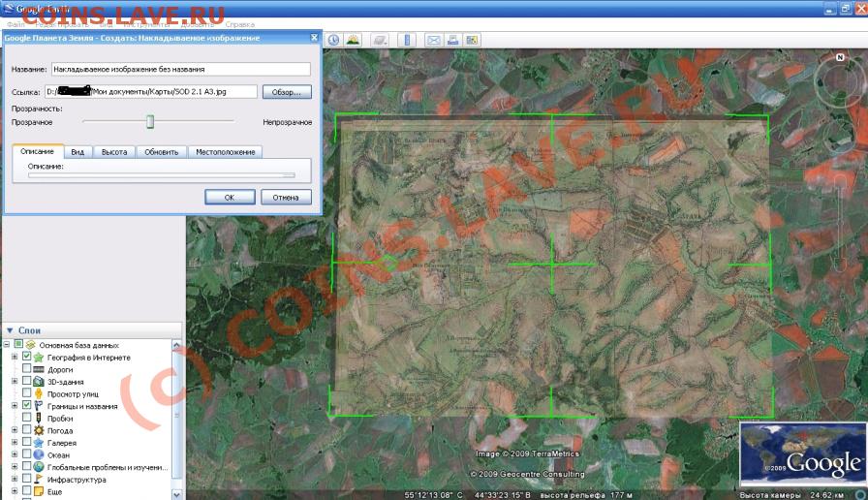Open the planets switcher toolbar icon
868x500 pixels.
pos(379,40)
